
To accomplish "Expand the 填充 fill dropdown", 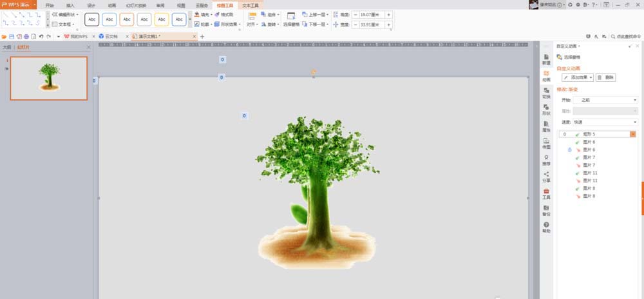I will click(x=211, y=14).
